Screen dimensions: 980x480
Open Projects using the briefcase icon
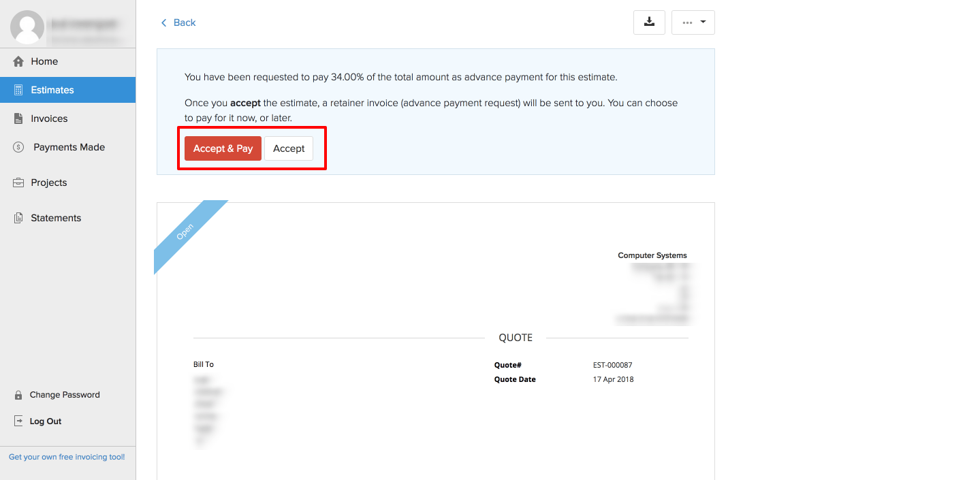pyautogui.click(x=18, y=182)
